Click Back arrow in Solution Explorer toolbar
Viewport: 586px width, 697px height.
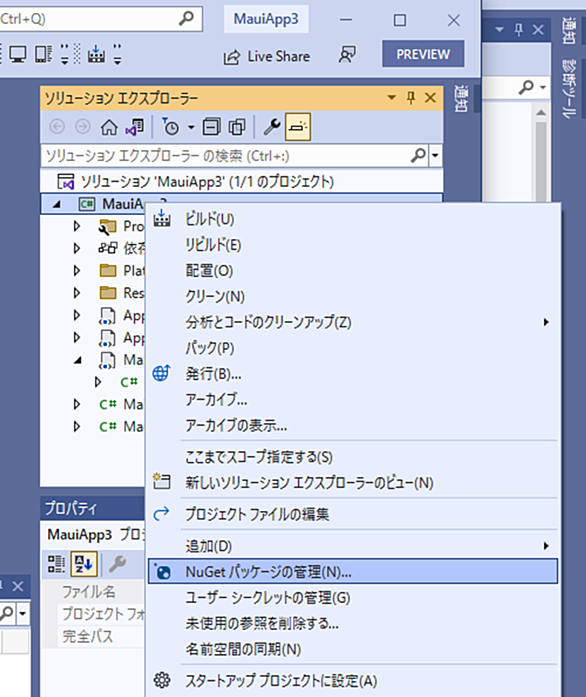pyautogui.click(x=57, y=127)
